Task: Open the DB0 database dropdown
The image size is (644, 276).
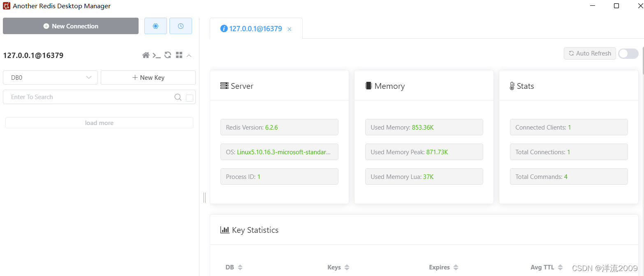Action: pos(50,77)
